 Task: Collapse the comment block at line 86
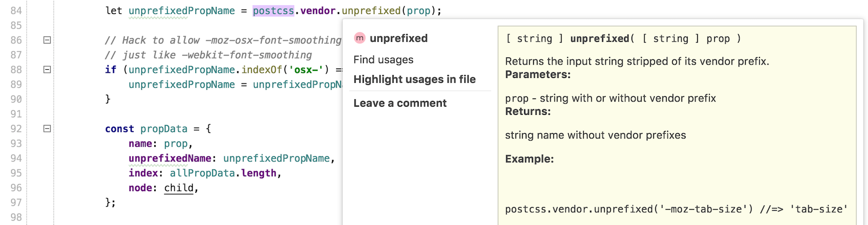(x=47, y=40)
